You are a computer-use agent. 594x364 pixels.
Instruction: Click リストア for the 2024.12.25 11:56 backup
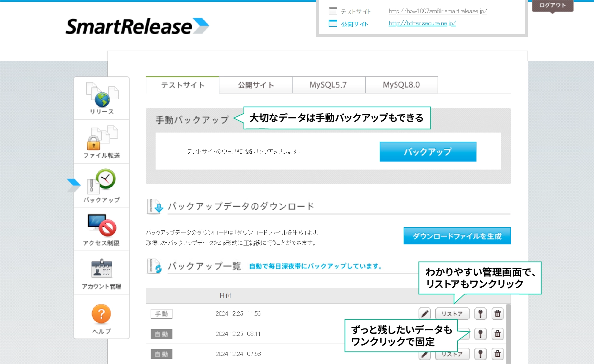coord(452,313)
